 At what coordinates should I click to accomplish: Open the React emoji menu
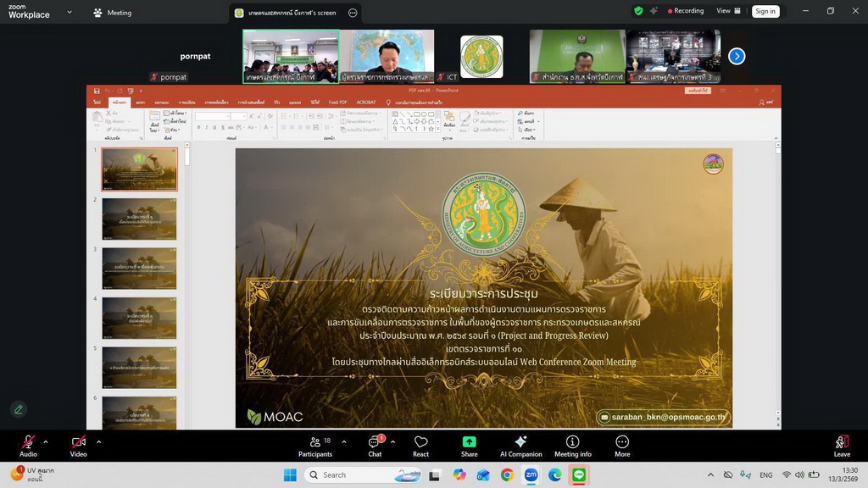[x=420, y=445]
